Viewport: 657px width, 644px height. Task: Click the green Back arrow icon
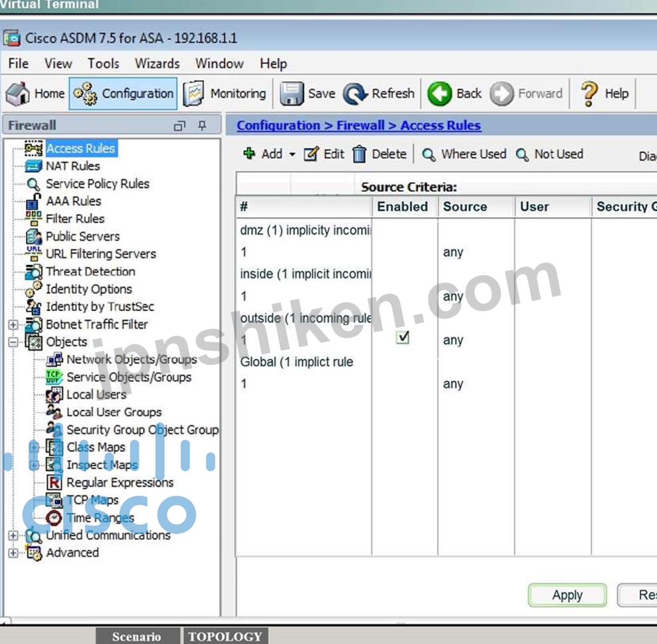(440, 94)
